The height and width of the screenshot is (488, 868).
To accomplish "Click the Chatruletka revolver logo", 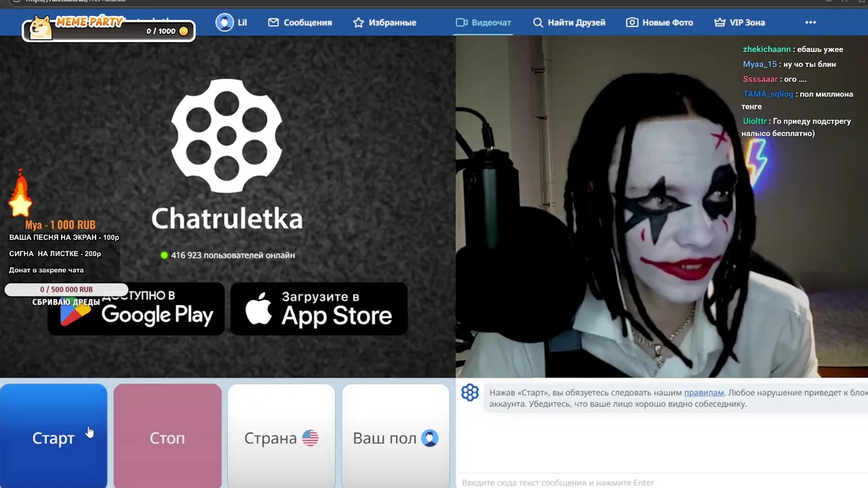I will point(226,136).
